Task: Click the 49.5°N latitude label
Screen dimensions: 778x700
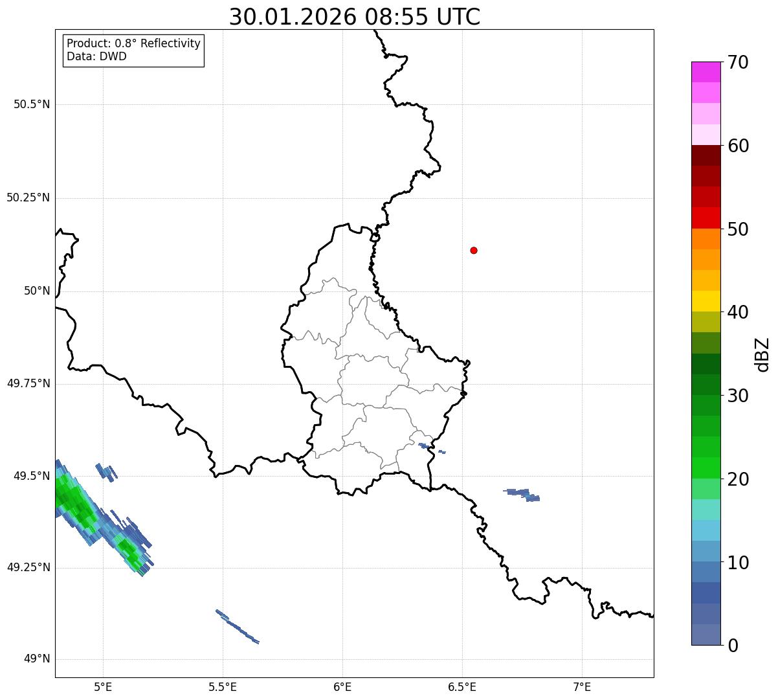Action: [x=32, y=476]
